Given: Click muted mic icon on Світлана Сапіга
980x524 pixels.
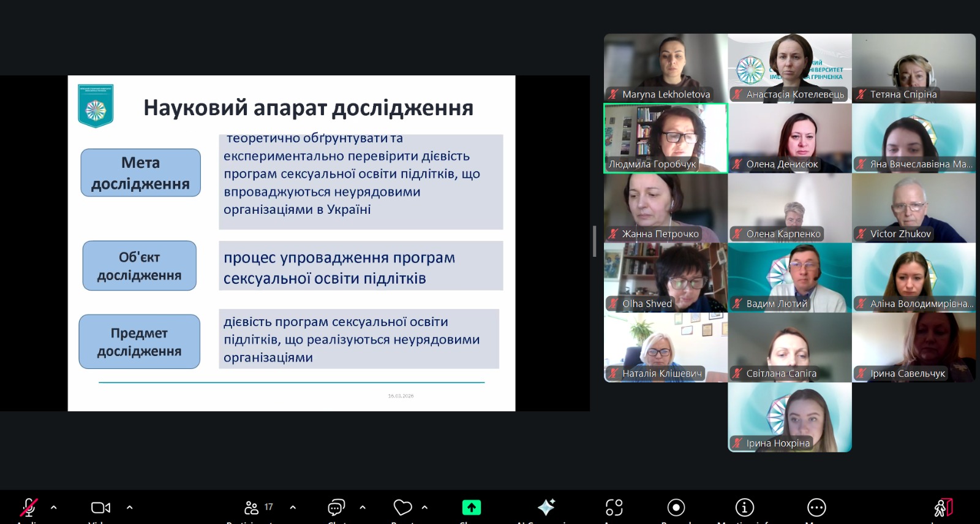Looking at the screenshot, I should point(737,374).
